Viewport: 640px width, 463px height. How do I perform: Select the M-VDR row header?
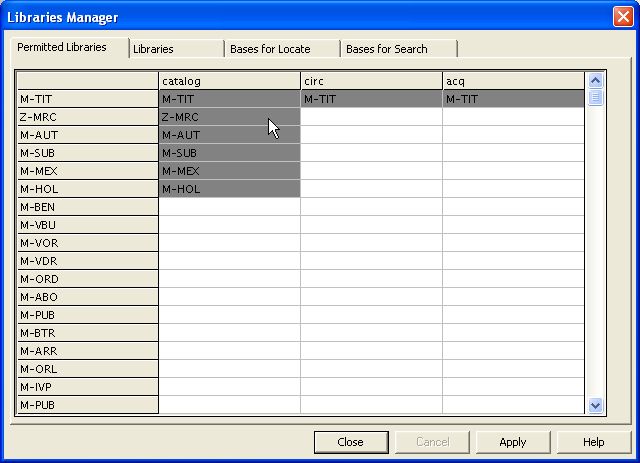click(x=88, y=261)
